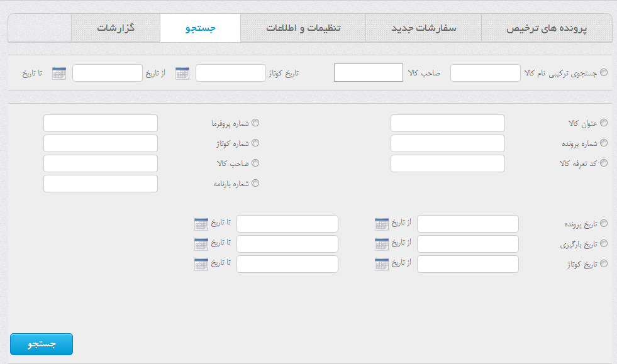Open از تاریخ calendar in تاریخ بارگیری row
The image size is (617, 364).
click(382, 244)
